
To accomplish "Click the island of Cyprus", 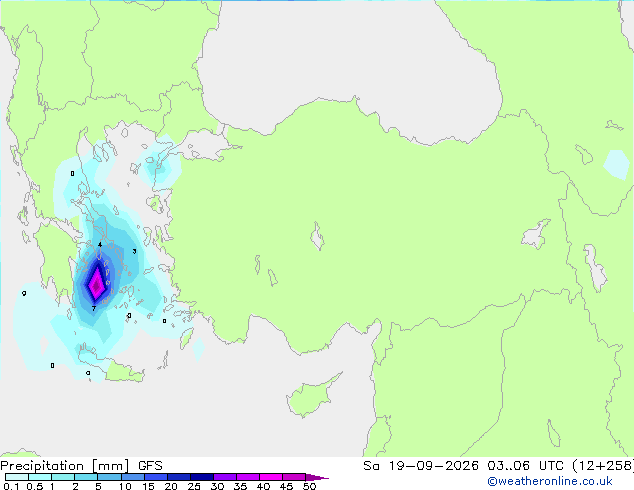I will tap(312, 396).
